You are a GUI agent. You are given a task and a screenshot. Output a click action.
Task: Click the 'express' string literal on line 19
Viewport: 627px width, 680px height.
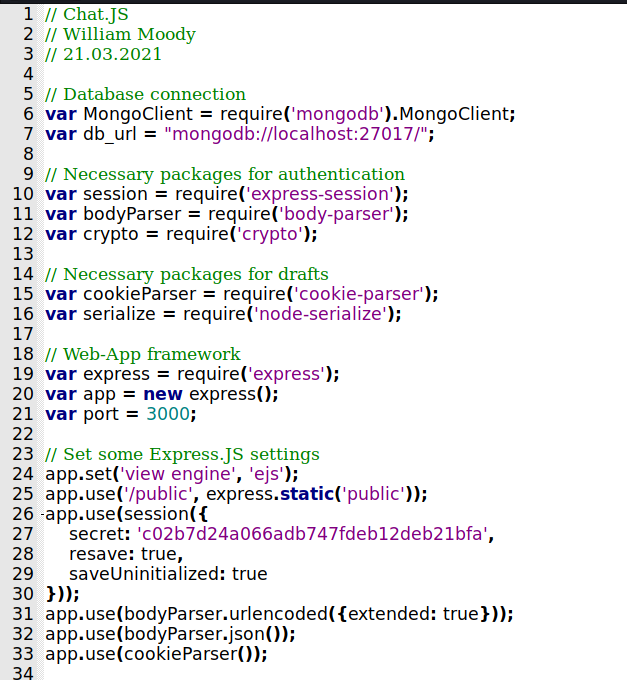tap(286, 374)
